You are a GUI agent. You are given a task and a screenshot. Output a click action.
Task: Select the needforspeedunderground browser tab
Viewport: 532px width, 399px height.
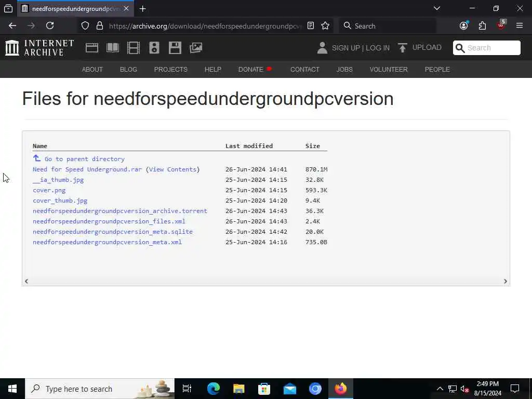coord(75,9)
